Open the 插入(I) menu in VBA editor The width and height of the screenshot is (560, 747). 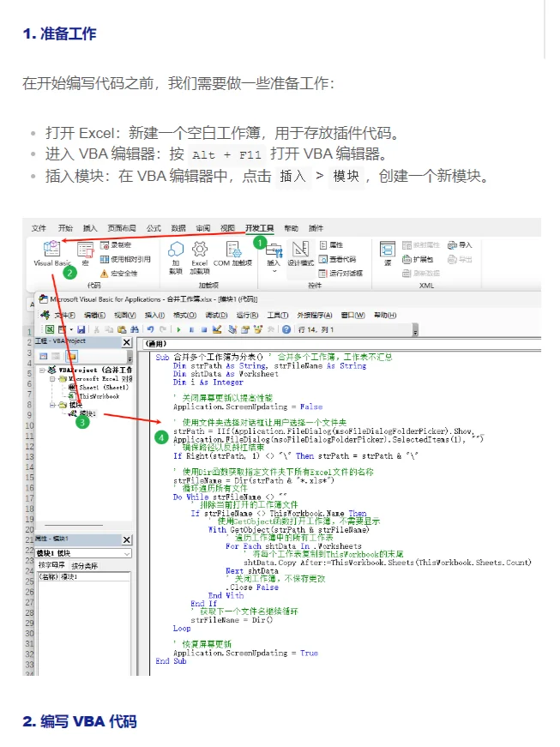pyautogui.click(x=154, y=316)
